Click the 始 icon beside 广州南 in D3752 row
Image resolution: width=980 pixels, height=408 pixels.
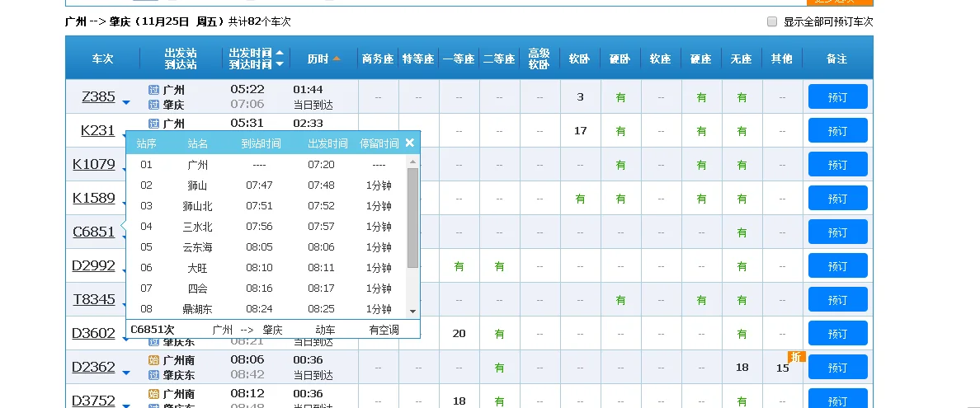153,394
